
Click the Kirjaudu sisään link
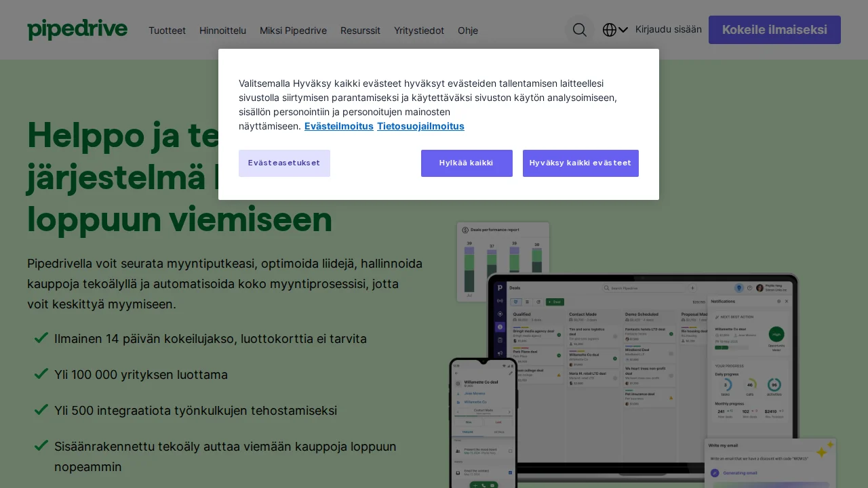669,29
